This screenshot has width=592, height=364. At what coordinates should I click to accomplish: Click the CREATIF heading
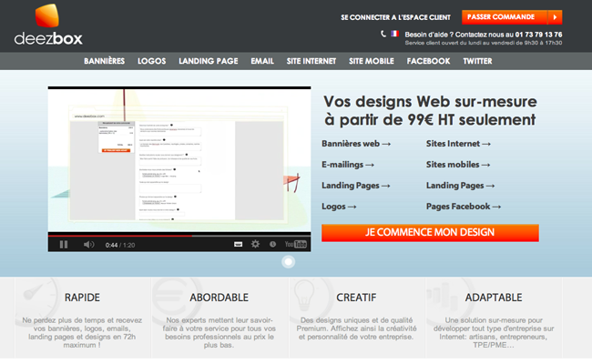coord(356,298)
